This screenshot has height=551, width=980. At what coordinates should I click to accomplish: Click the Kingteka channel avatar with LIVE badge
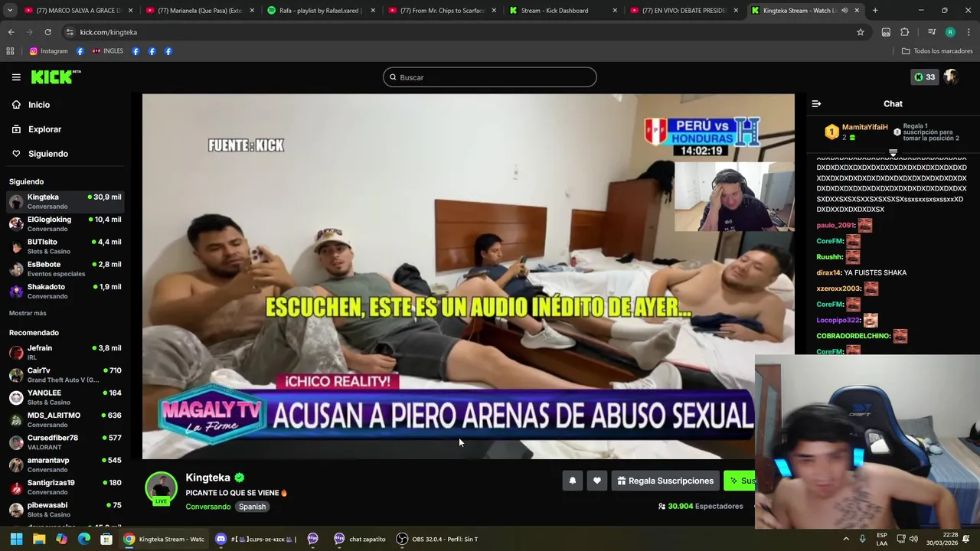162,488
